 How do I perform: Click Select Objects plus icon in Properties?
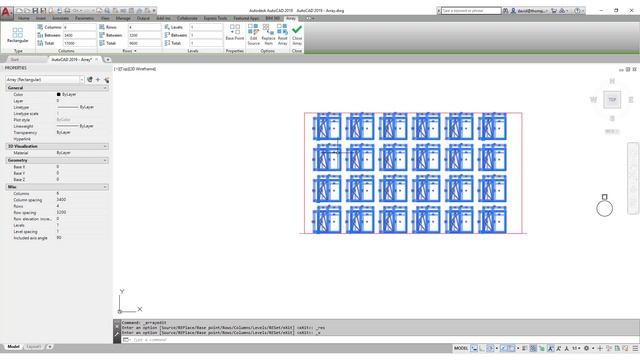(x=98, y=80)
